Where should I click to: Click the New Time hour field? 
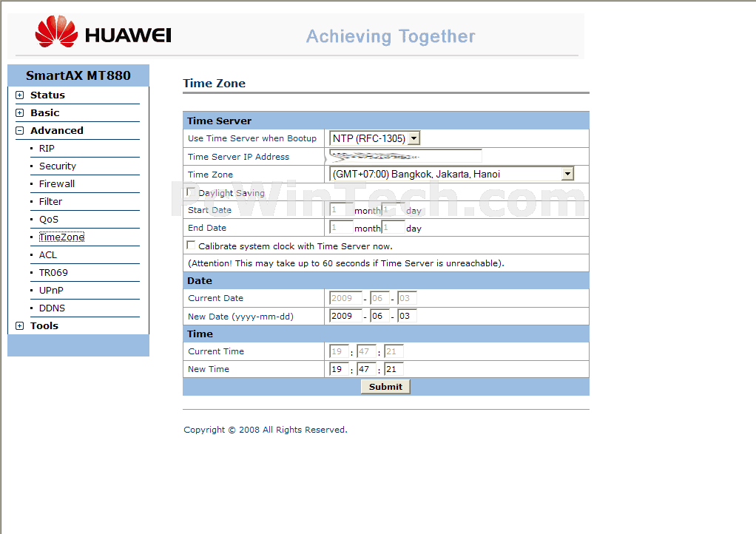[x=339, y=369]
